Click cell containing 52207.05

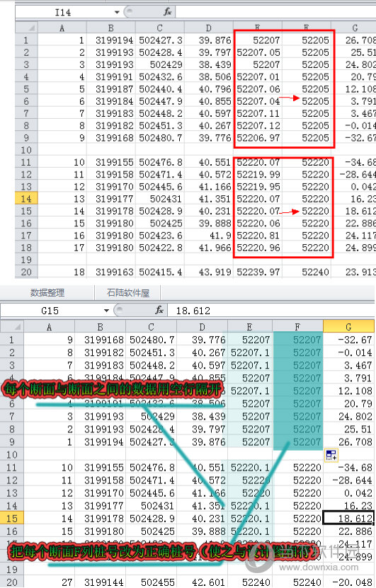click(258, 52)
